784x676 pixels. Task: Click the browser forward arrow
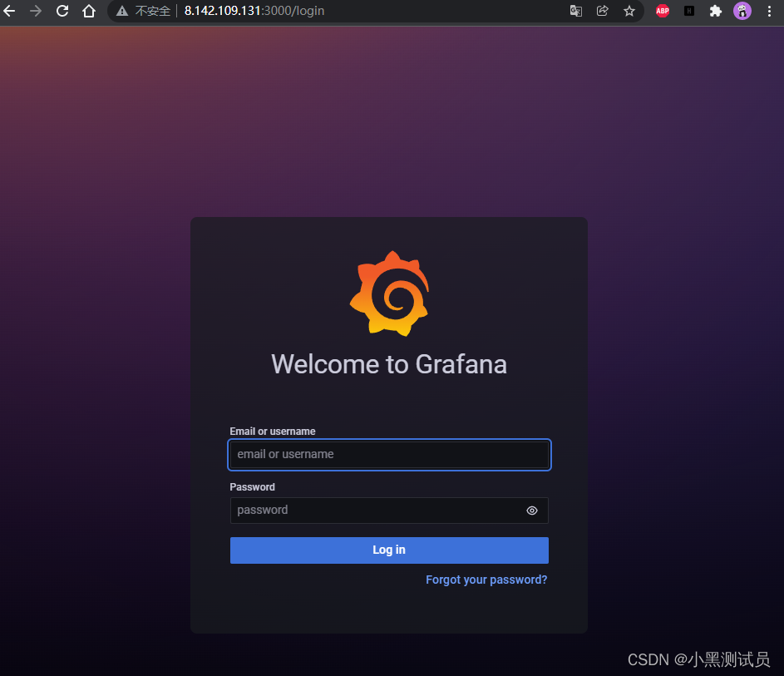[36, 11]
